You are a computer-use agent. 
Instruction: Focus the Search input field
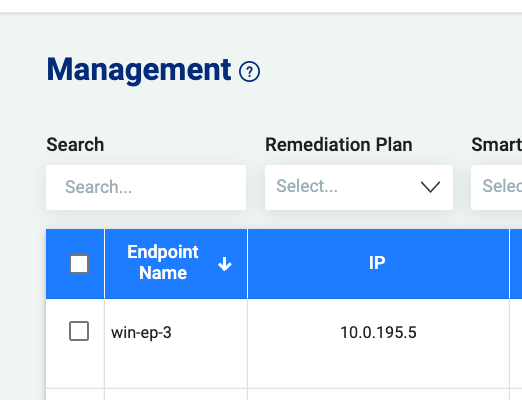point(146,187)
